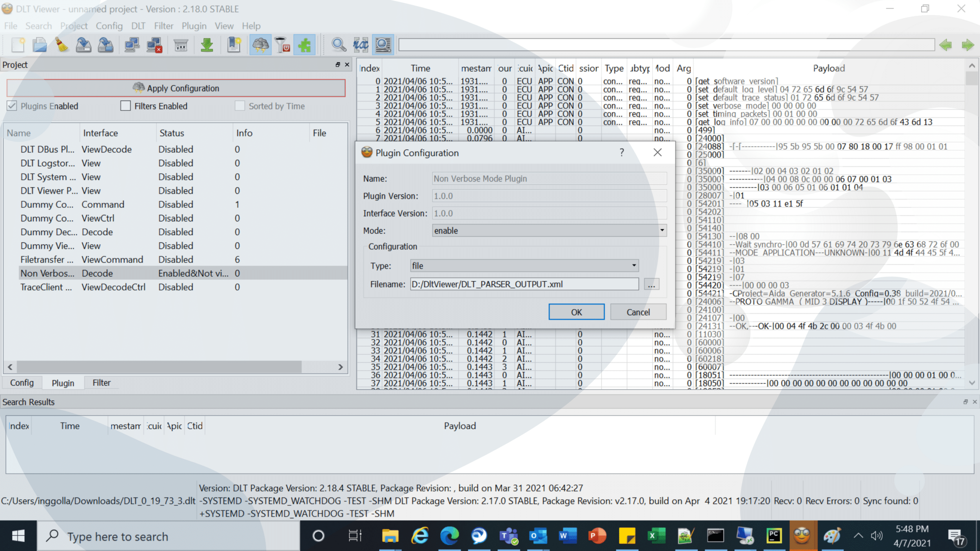Viewport: 980px width, 551px height.
Task: Open the Search menu
Action: pos(39,26)
